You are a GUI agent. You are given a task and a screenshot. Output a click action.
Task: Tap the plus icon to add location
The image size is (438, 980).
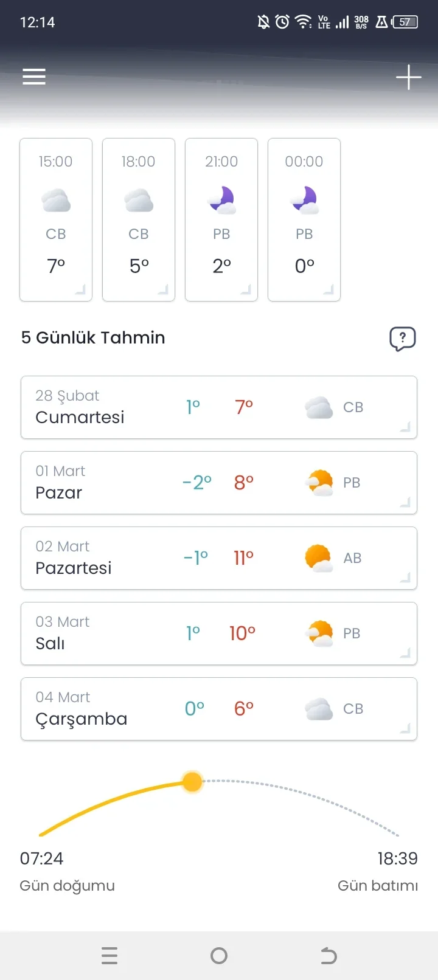tap(408, 77)
